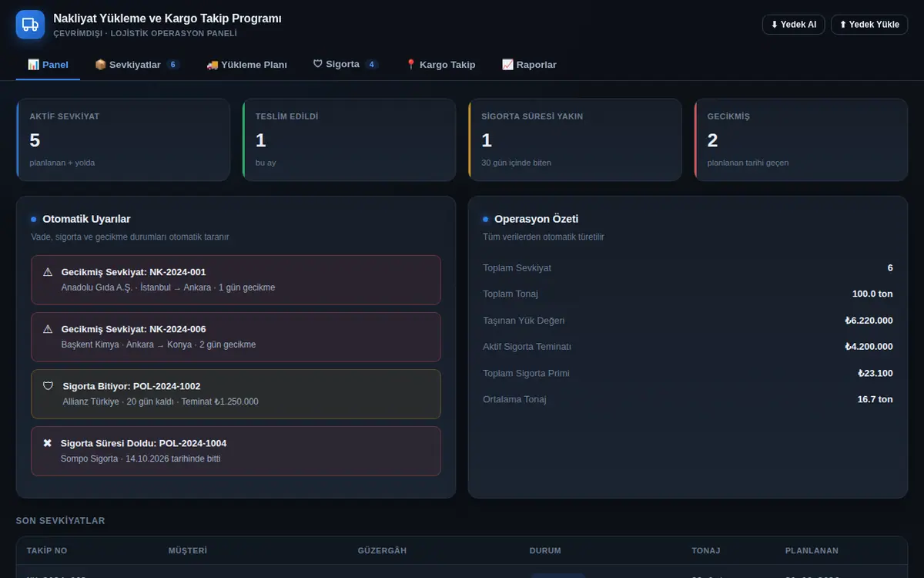Click the X icon on POL-2024-1004 alert
This screenshot has height=578, width=924.
click(x=47, y=443)
